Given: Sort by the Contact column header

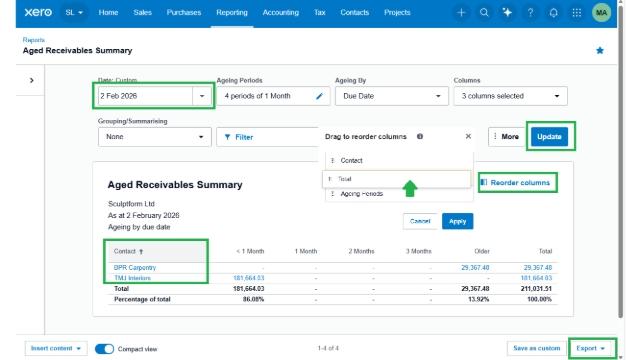Looking at the screenshot, I should [x=129, y=251].
